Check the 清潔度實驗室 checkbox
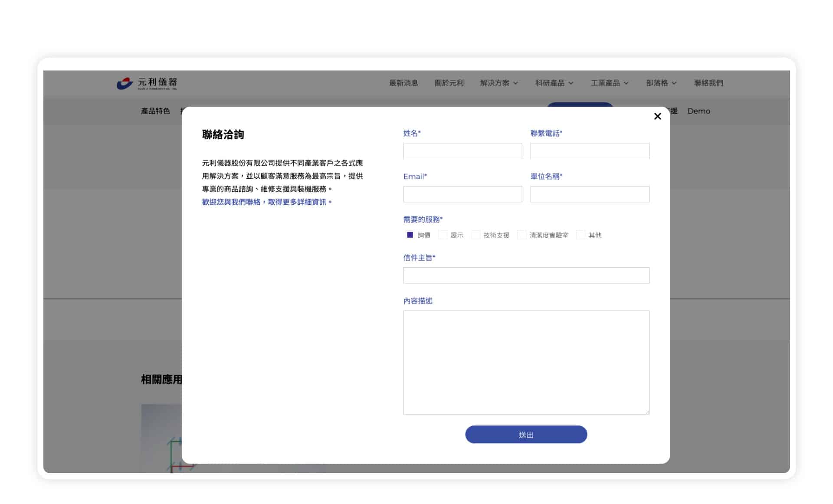Screen dimensions: 833x504 521,235
